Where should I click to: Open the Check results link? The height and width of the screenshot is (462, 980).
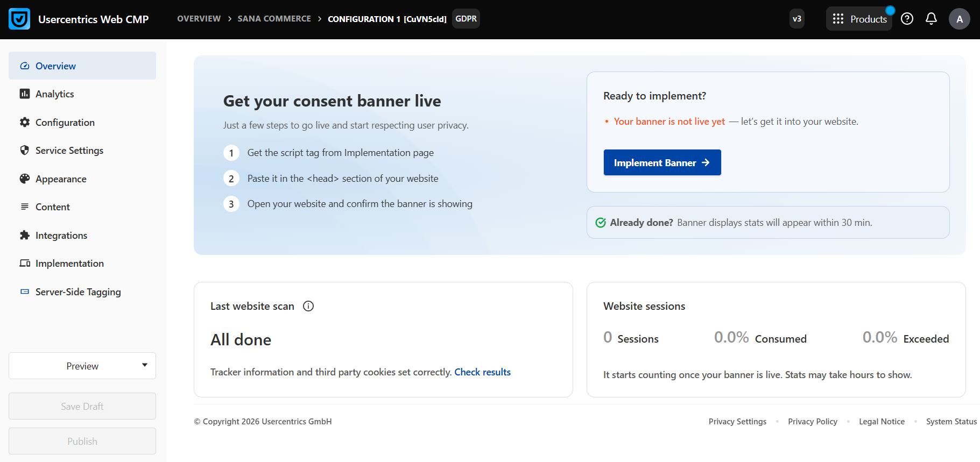pyautogui.click(x=482, y=372)
